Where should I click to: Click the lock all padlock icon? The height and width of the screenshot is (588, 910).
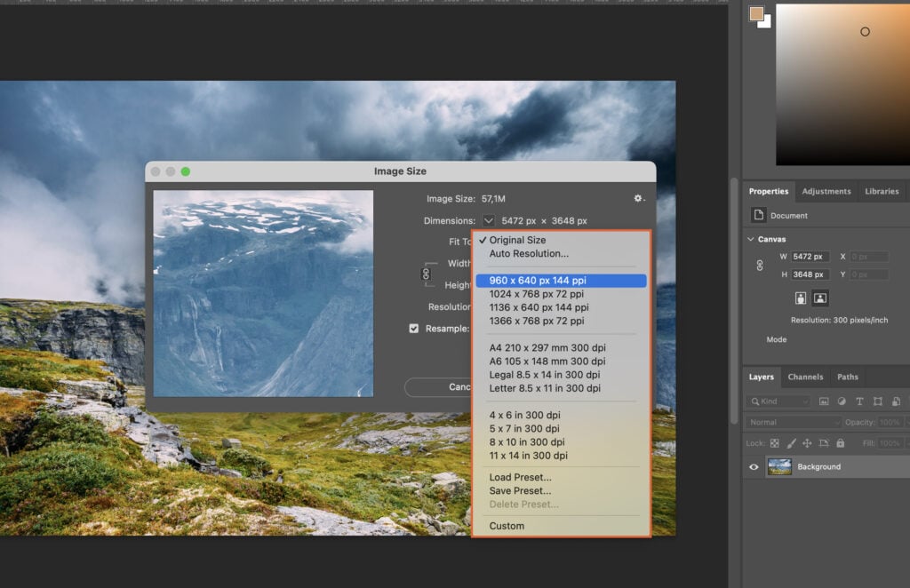[x=841, y=443]
